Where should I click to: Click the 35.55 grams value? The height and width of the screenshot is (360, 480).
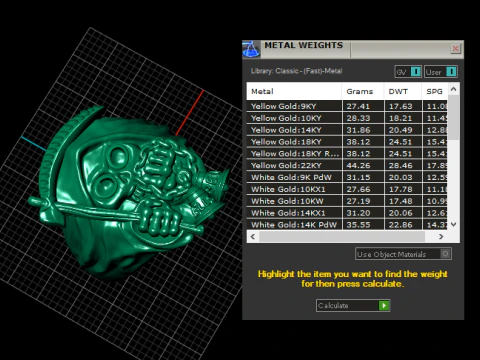coord(358,225)
